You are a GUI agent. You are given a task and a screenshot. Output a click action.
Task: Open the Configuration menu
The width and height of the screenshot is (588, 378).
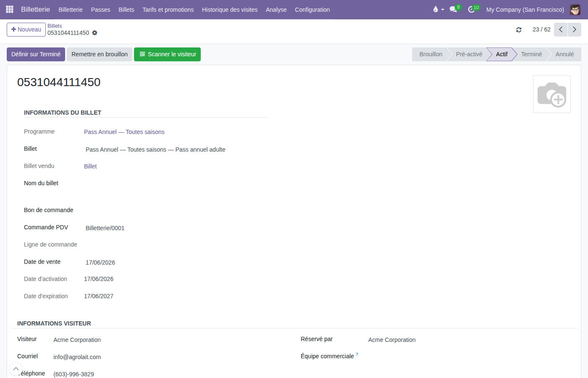(x=312, y=9)
